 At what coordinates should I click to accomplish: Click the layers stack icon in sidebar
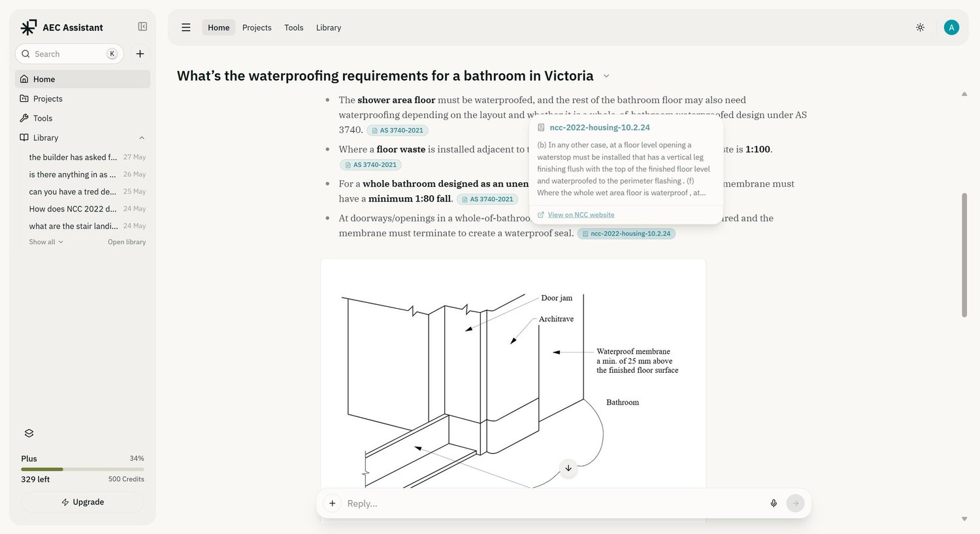point(29,433)
